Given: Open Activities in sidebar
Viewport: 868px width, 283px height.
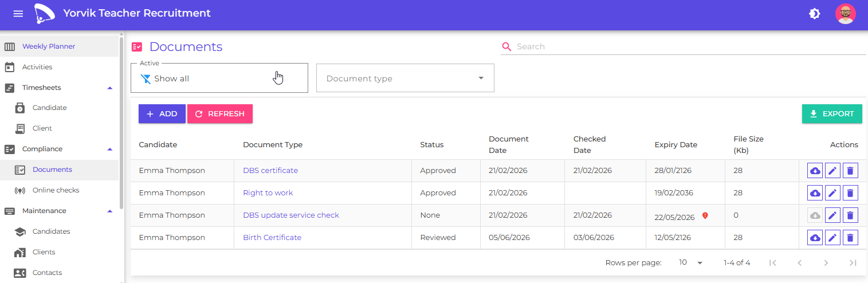Looking at the screenshot, I should (x=59, y=67).
